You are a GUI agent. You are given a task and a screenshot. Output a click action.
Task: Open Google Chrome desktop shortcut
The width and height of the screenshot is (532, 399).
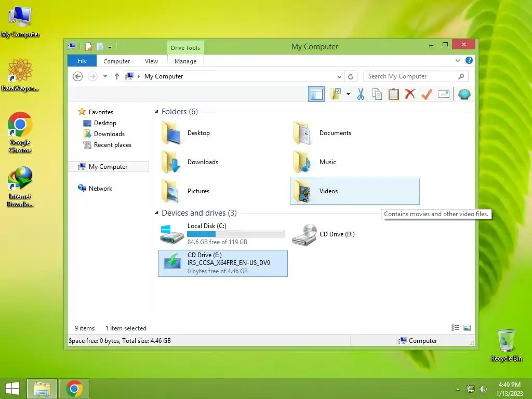[x=20, y=132]
